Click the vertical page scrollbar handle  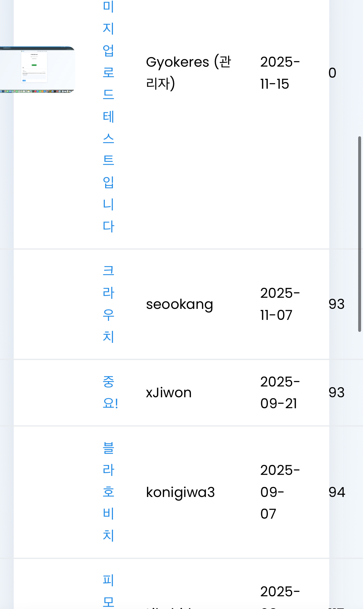pyautogui.click(x=359, y=234)
